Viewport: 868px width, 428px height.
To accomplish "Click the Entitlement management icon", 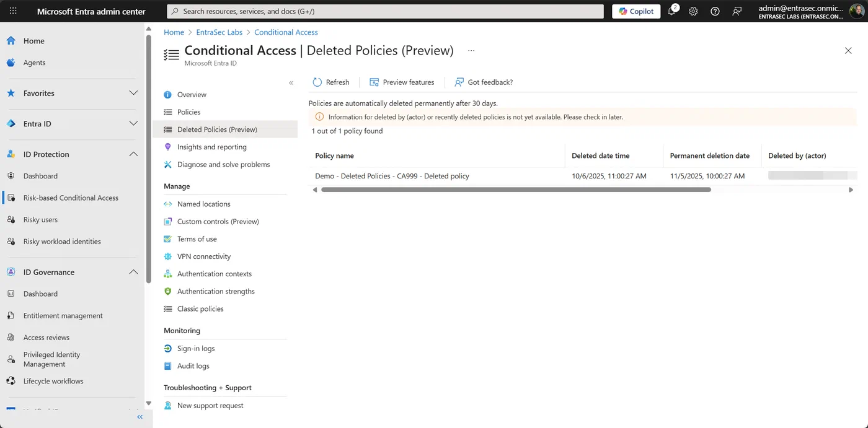I will pos(11,316).
